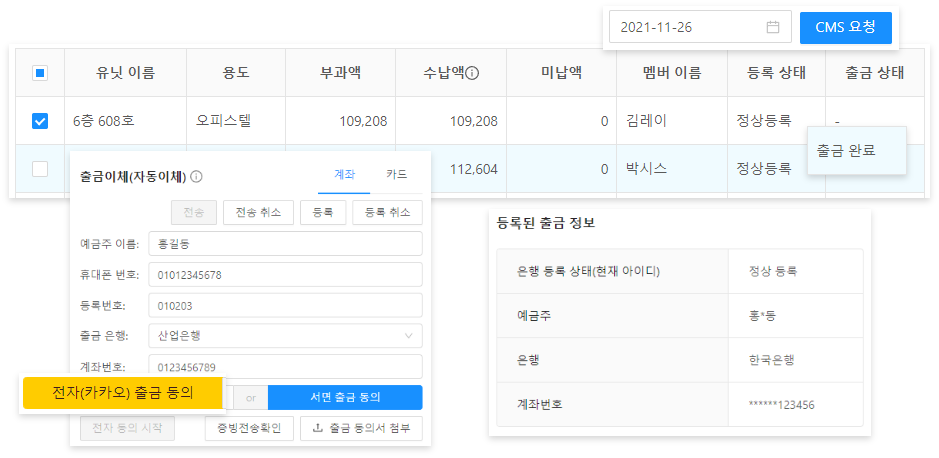Click the info icon beside 수납액 header

click(472, 74)
